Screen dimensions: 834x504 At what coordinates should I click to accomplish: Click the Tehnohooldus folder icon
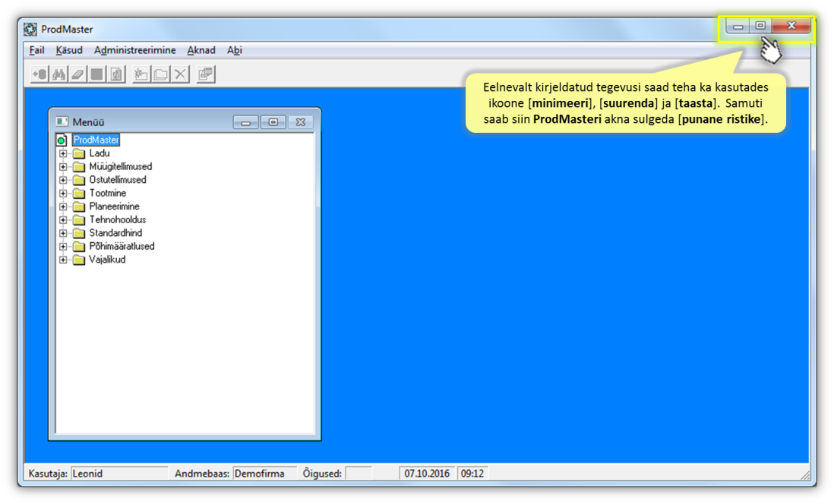[79, 220]
